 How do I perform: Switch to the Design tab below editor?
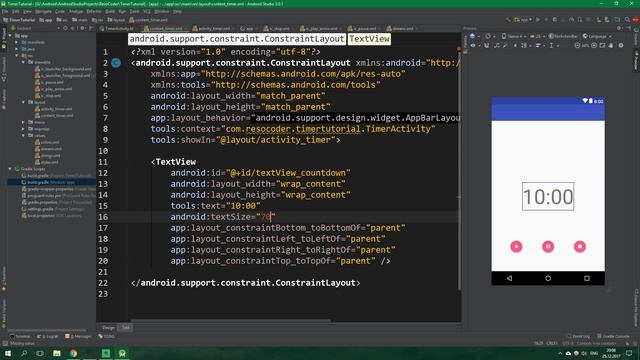(x=108, y=327)
